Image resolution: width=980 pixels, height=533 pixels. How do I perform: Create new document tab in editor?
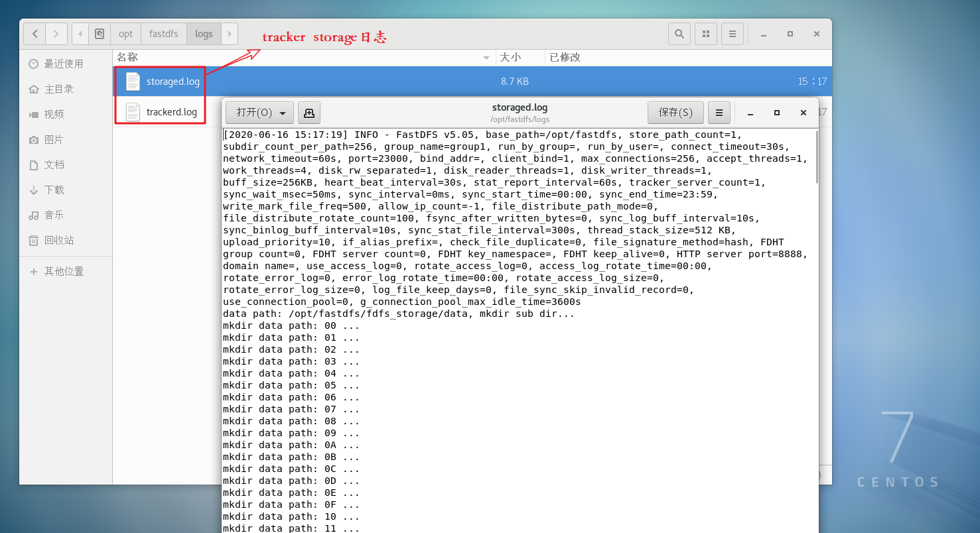click(309, 113)
